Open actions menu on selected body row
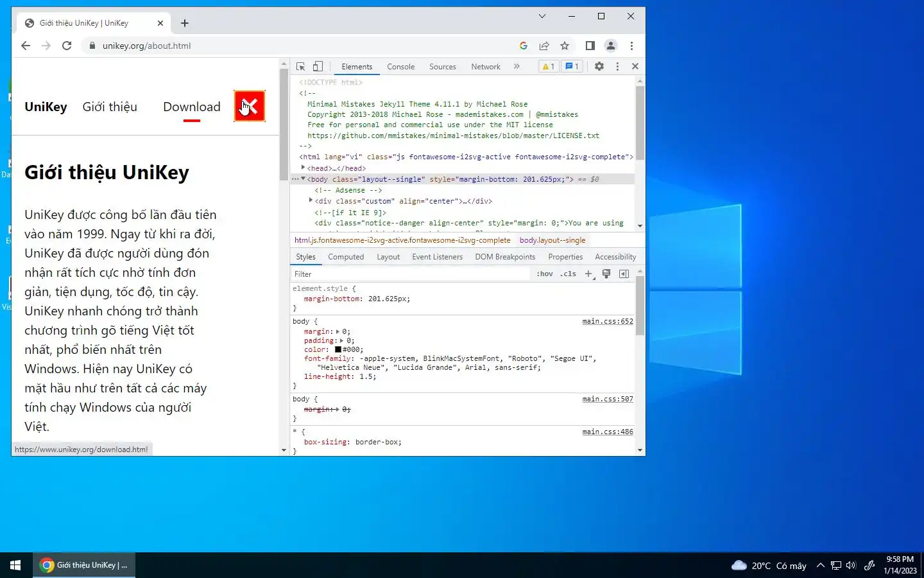 click(295, 179)
